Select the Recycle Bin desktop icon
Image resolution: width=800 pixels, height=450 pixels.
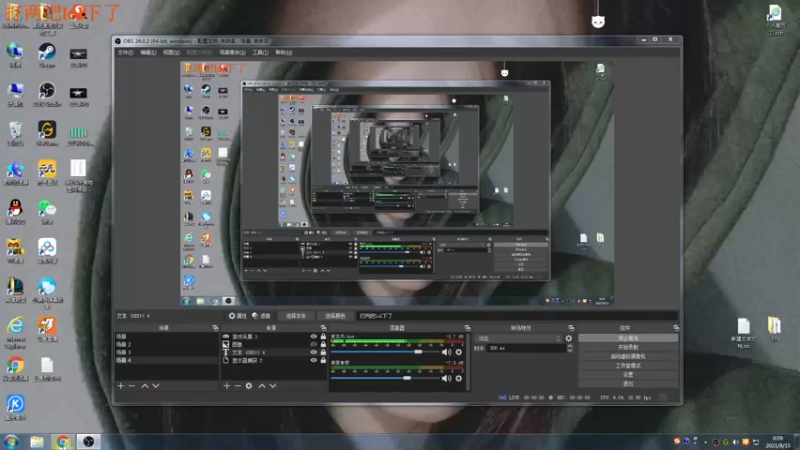coord(15,134)
